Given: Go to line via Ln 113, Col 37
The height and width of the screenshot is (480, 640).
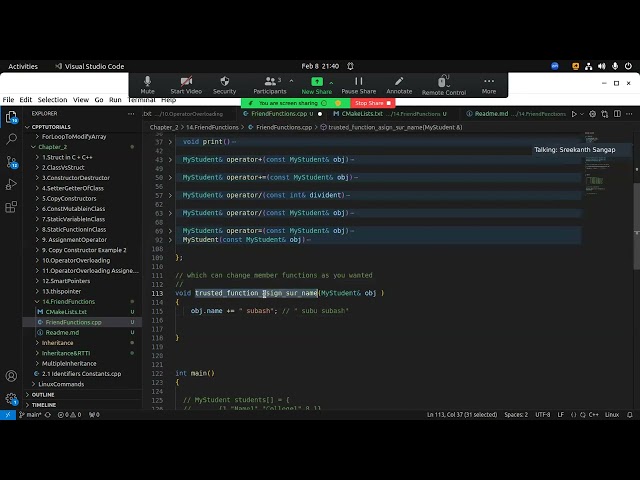Looking at the screenshot, I should click(462, 415).
